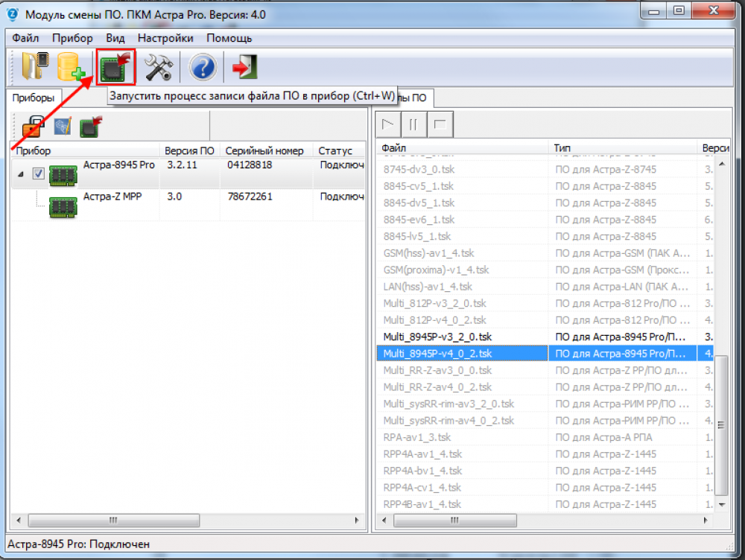Select file Multi_812P-v3_2_0.tsk
745x560 pixels.
tap(435, 303)
